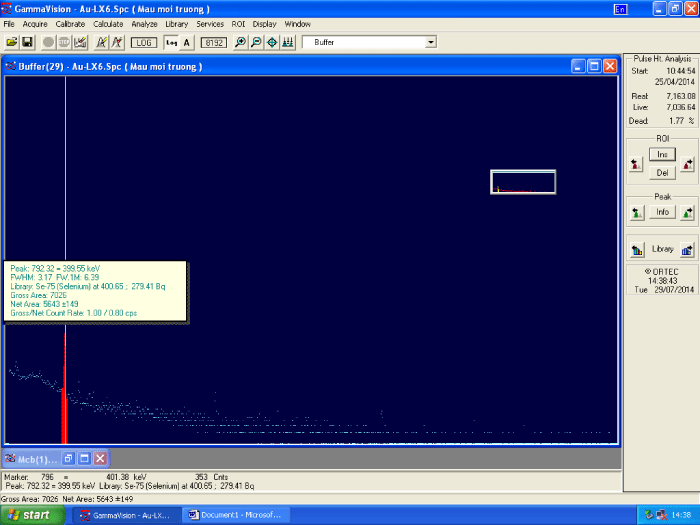Screen dimensions: 700x525
Task: Click the Stop acquisition icon
Action: tap(64, 42)
